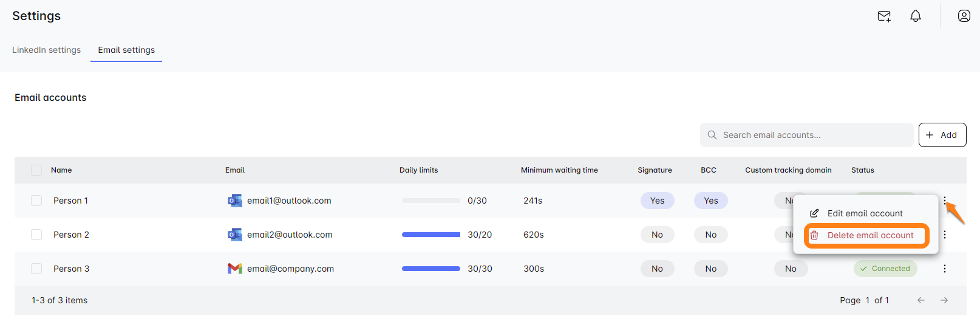Viewport: 980px width, 330px height.
Task: Click the Gmail icon for email@company.com
Action: pos(234,269)
